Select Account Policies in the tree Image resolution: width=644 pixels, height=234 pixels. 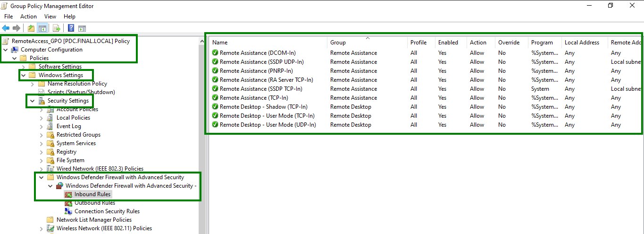tap(77, 109)
